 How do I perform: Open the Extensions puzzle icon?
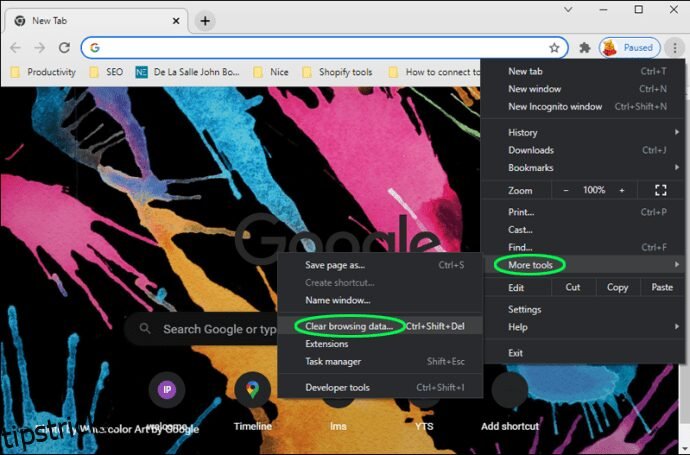pyautogui.click(x=585, y=47)
